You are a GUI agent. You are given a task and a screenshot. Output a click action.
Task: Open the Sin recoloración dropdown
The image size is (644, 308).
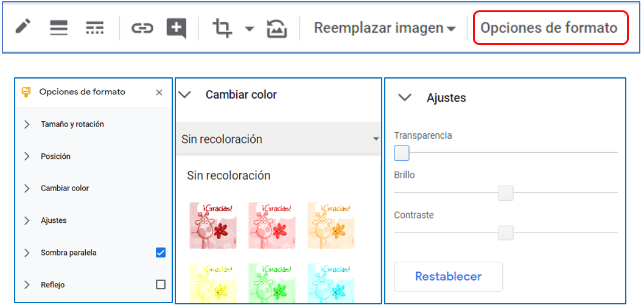(x=279, y=139)
